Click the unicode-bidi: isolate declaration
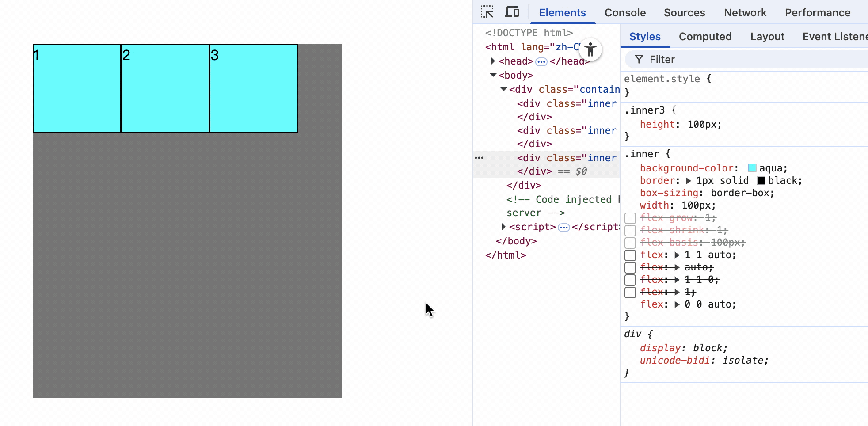Viewport: 868px width, 426px height. click(x=704, y=360)
